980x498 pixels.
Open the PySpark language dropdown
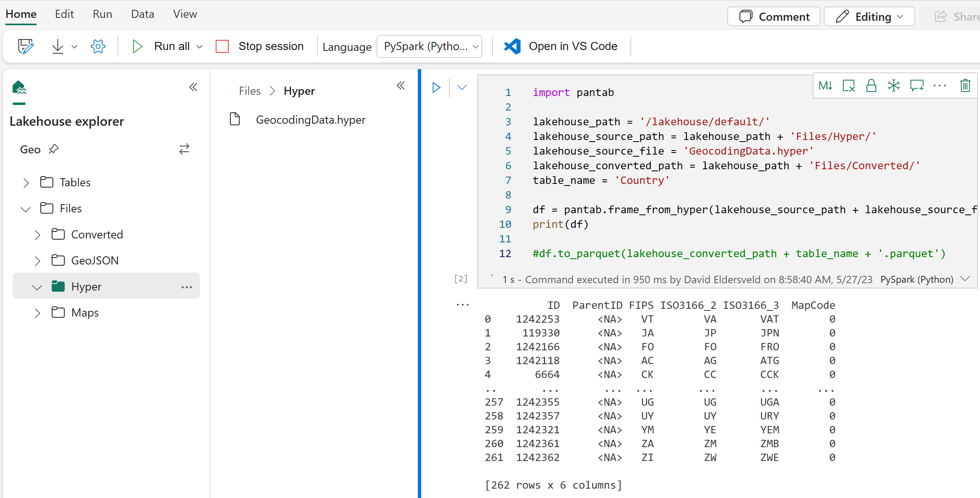pos(429,46)
